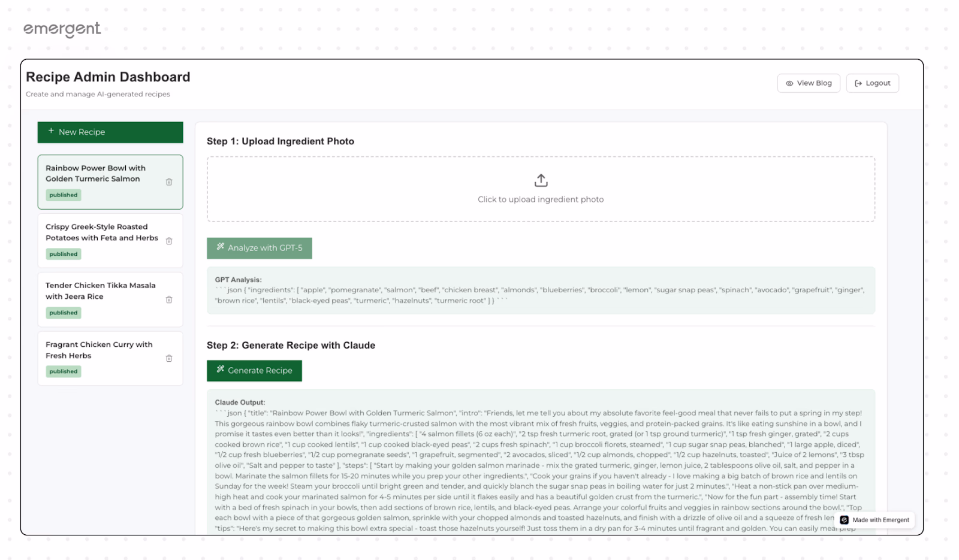Click published badge on Rainbow Power Bowl

tap(64, 195)
